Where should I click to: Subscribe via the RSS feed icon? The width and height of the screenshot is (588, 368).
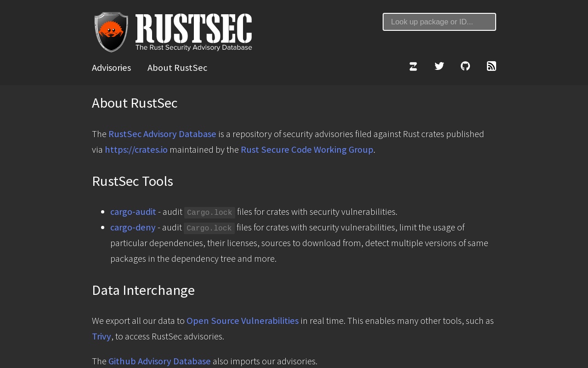click(492, 66)
